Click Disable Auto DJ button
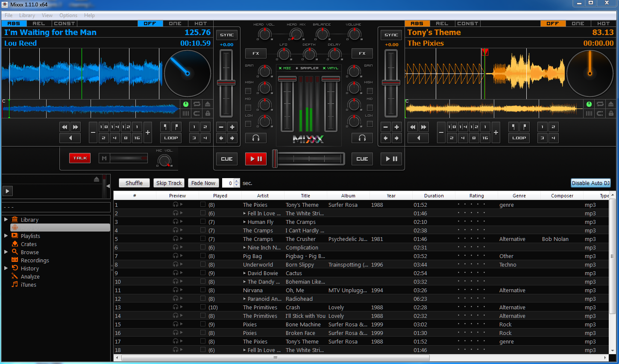 click(x=591, y=183)
